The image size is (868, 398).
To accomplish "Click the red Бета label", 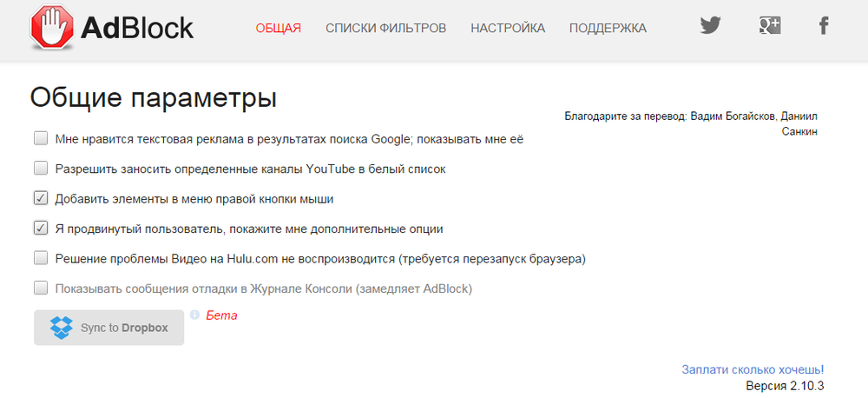I will point(221,316).
